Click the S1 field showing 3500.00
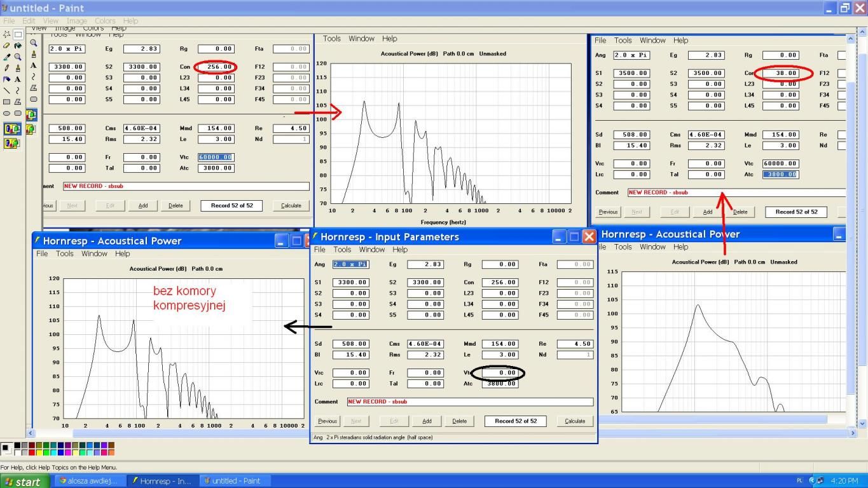The image size is (868, 488). click(631, 73)
